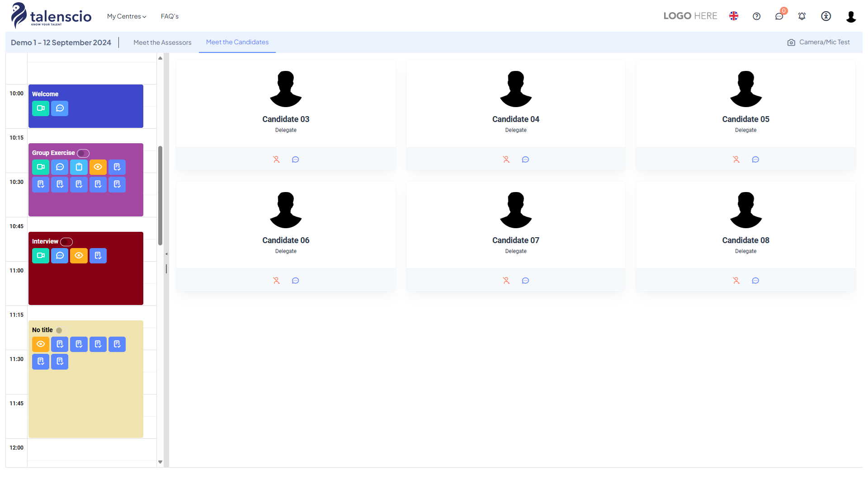Image resolution: width=868 pixels, height=488 pixels.
Task: Open chat icon in Welcome session
Action: click(x=60, y=108)
